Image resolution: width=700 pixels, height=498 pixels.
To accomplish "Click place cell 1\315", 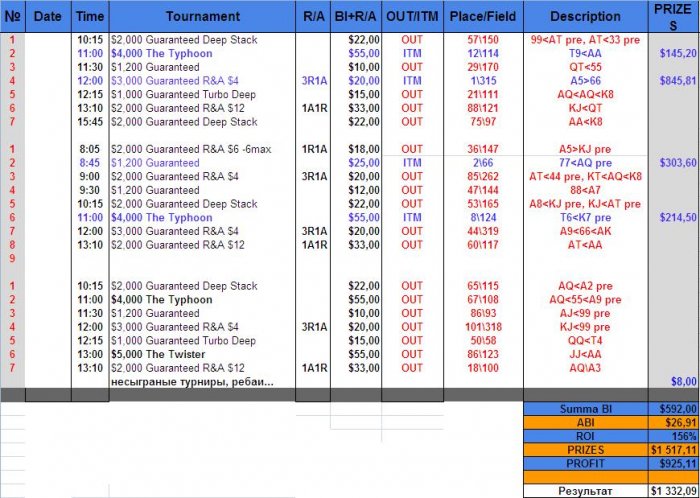I will 483,81.
